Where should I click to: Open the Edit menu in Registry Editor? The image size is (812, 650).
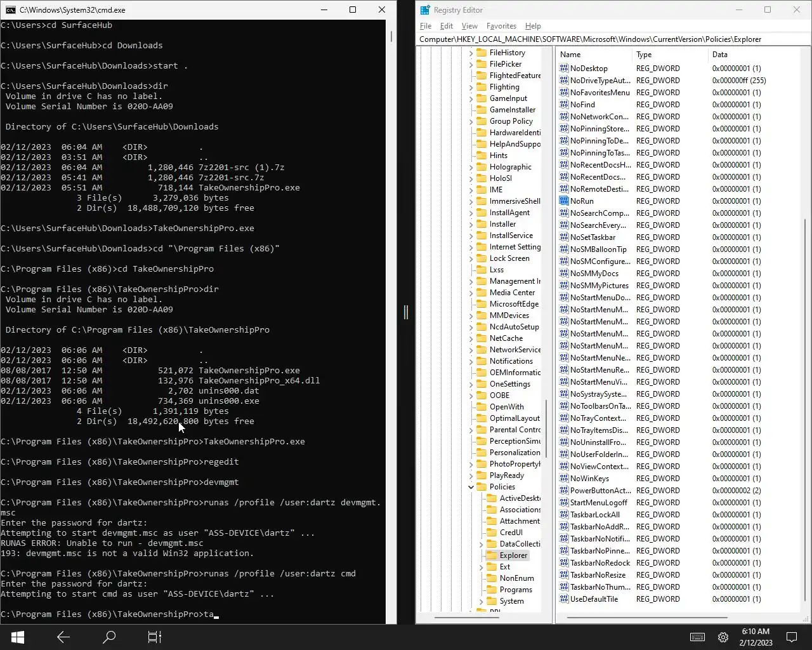click(x=447, y=26)
